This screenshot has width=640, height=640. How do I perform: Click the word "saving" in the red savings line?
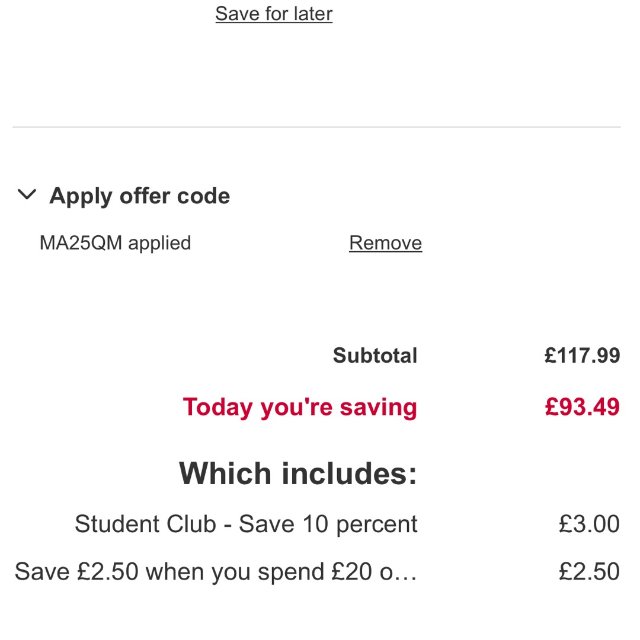click(377, 408)
